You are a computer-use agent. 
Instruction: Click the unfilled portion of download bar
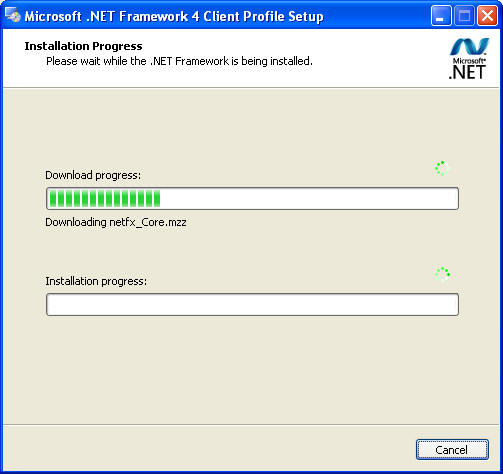(x=309, y=199)
